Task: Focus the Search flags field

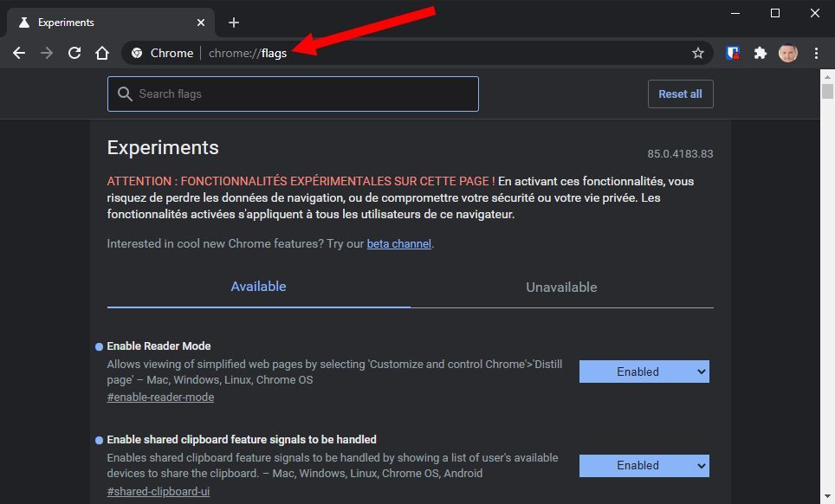Action: pyautogui.click(x=293, y=94)
